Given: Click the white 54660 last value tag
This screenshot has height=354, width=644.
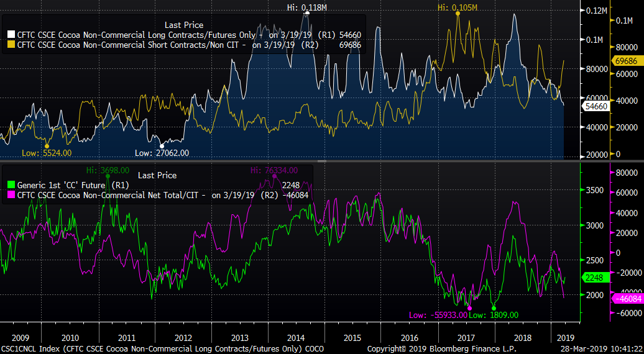Looking at the screenshot, I should coord(594,107).
